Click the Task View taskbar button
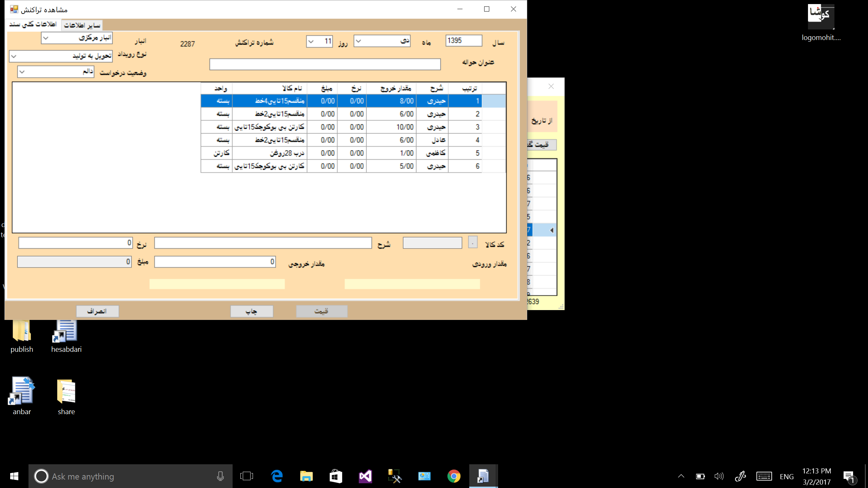The width and height of the screenshot is (868, 488). click(x=246, y=476)
